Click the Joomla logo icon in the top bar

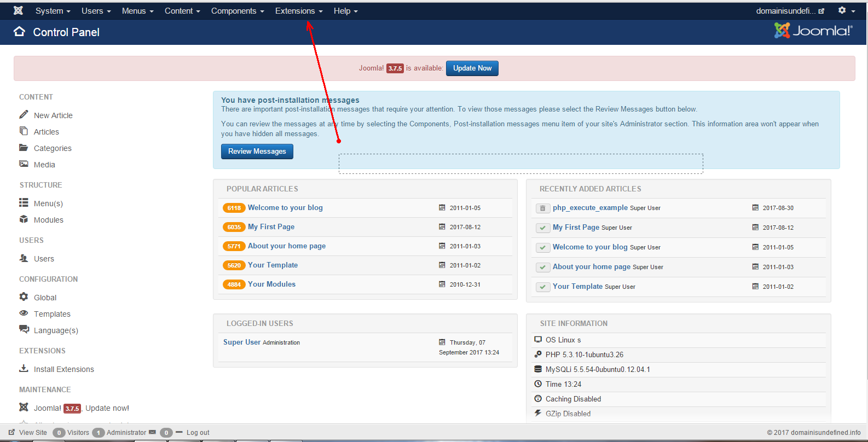(x=18, y=10)
